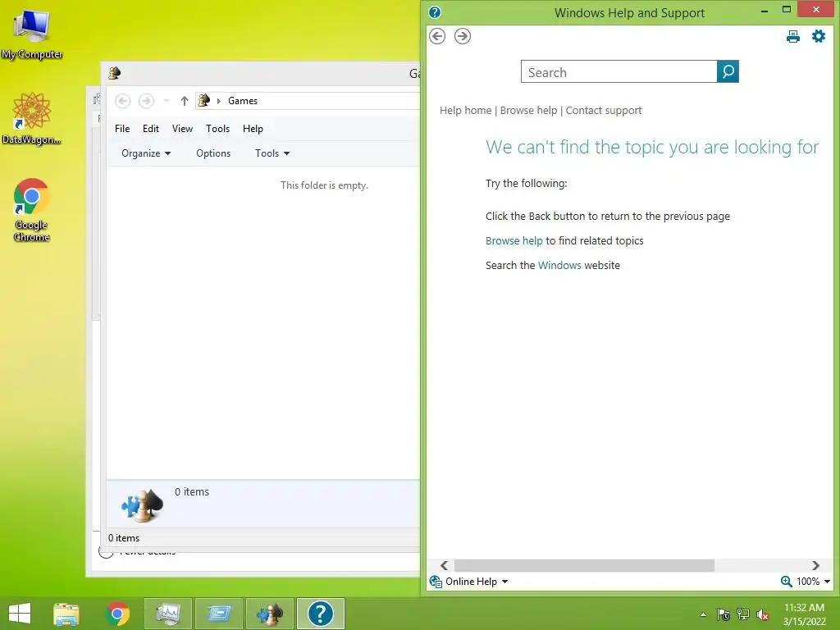840x630 pixels.
Task: Select Games in the address bar
Action: click(x=243, y=101)
